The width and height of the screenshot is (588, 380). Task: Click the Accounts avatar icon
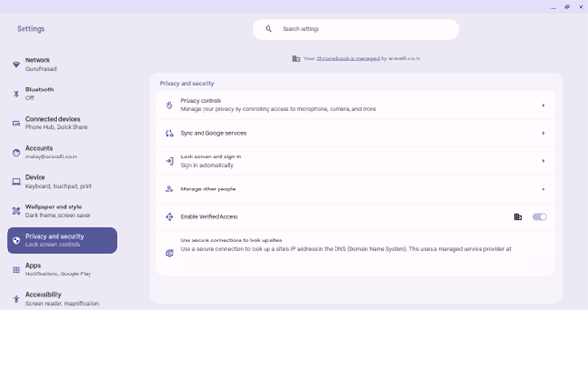[x=16, y=153]
